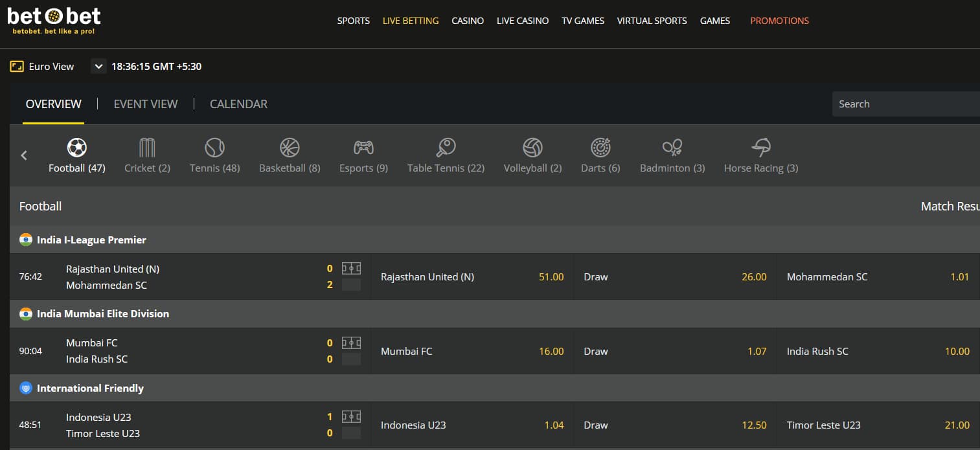Select the Darts sport icon

point(600,148)
